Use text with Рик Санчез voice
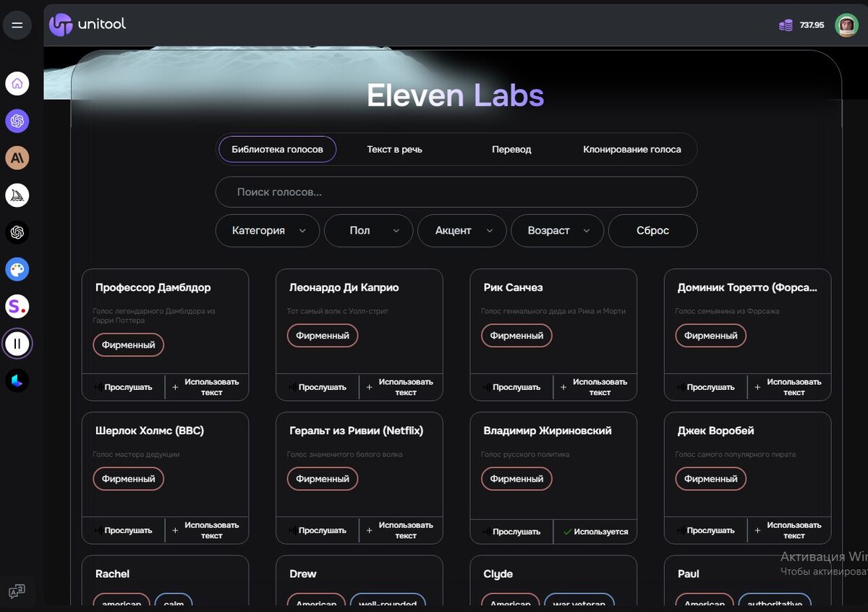Image resolution: width=868 pixels, height=612 pixels. pos(595,387)
